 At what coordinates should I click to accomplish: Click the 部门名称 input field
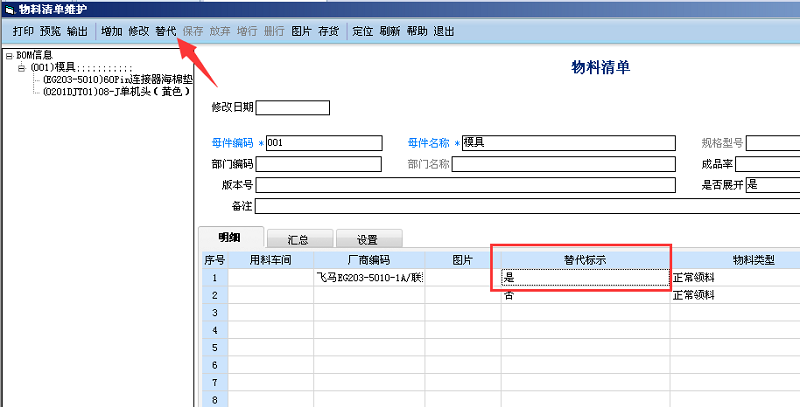564,164
